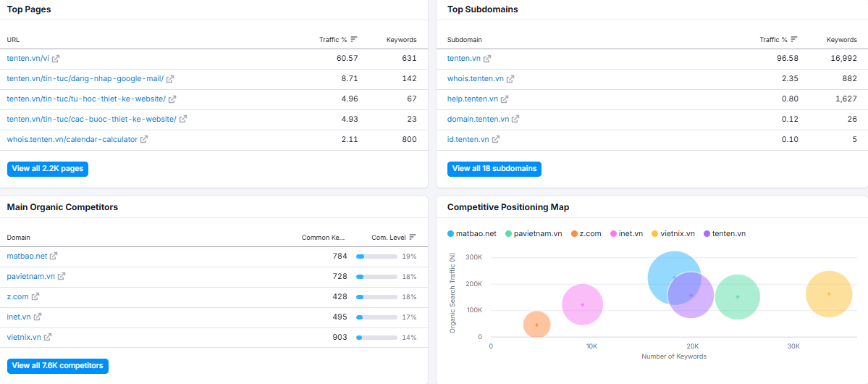Click View all 7.6K competitors button
The width and height of the screenshot is (868, 384).
(x=58, y=366)
